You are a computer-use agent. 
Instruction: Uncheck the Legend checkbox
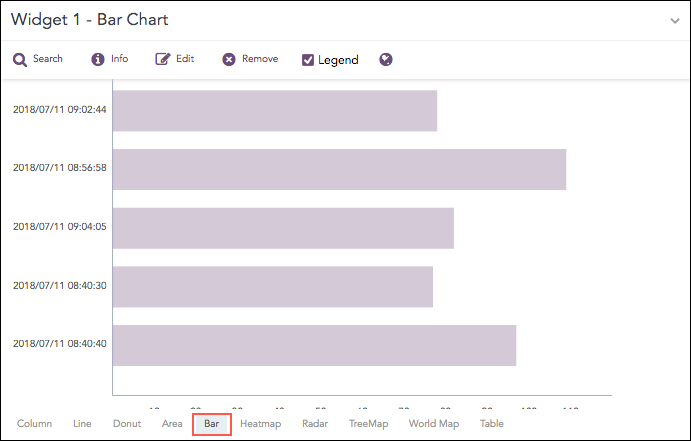click(x=308, y=60)
